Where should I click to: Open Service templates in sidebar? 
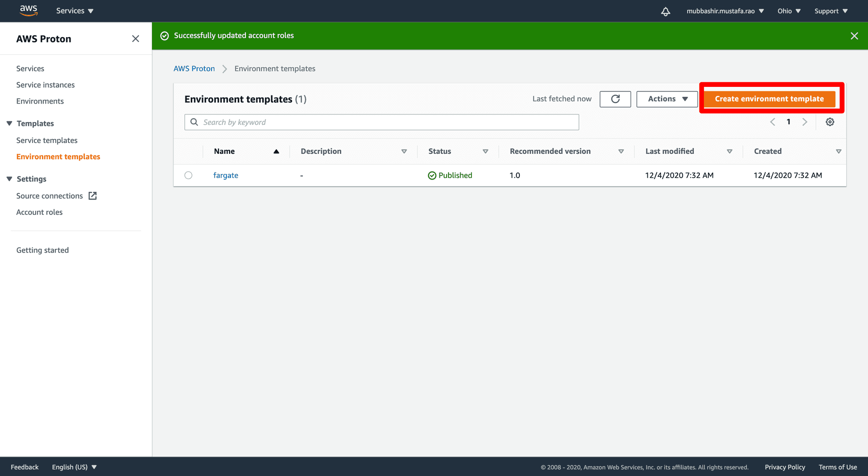click(x=47, y=141)
